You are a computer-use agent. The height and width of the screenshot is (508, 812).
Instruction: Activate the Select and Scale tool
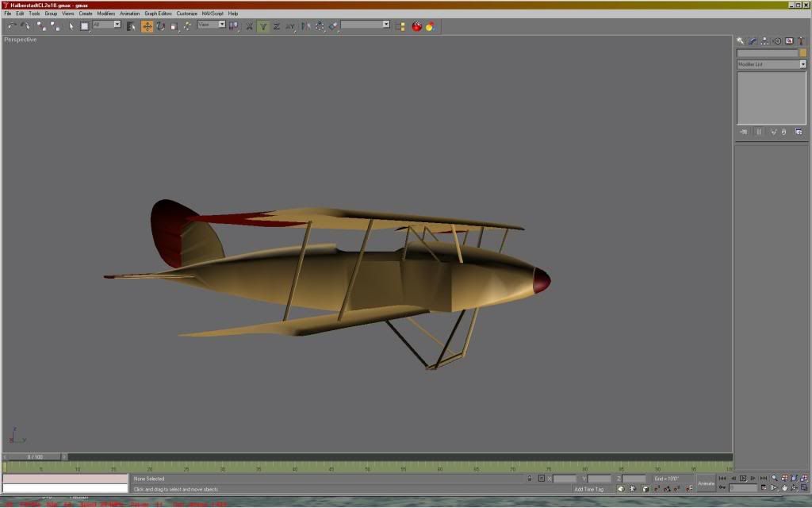click(174, 26)
